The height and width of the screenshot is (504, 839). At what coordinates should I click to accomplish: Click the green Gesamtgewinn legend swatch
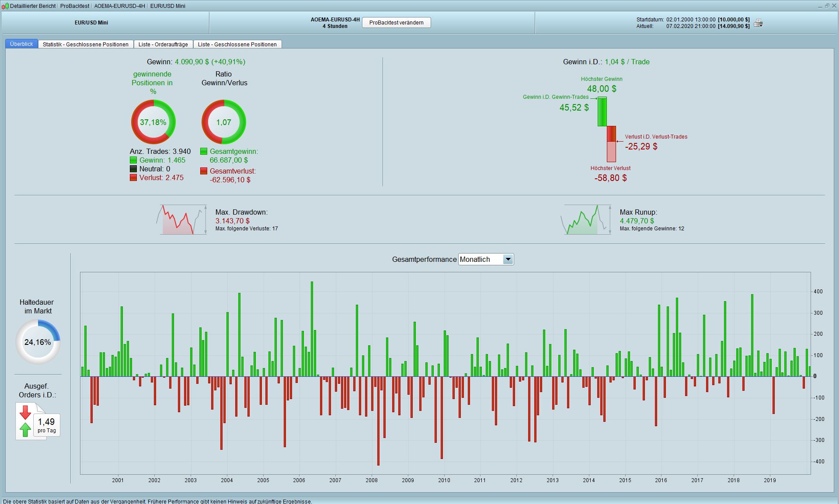point(204,151)
